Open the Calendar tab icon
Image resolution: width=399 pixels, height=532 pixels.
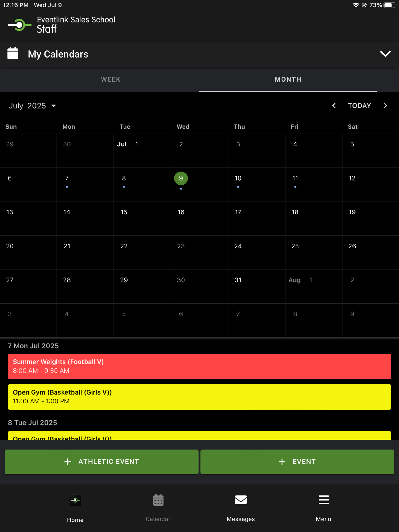pyautogui.click(x=158, y=500)
